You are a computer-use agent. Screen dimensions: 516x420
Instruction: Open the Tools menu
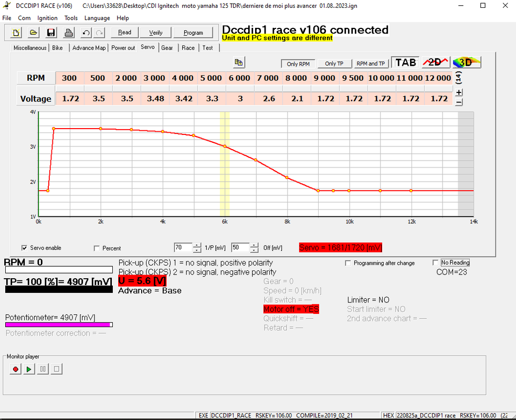pyautogui.click(x=71, y=18)
